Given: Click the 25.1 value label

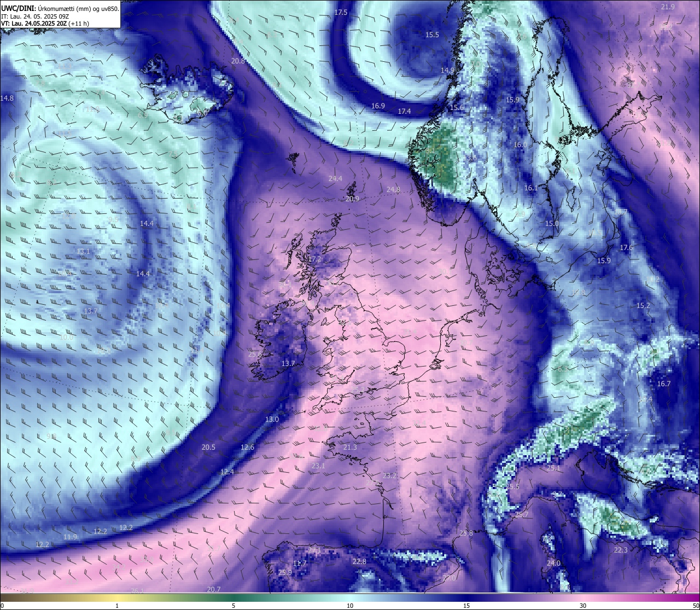Looking at the screenshot, I should 553,468.
